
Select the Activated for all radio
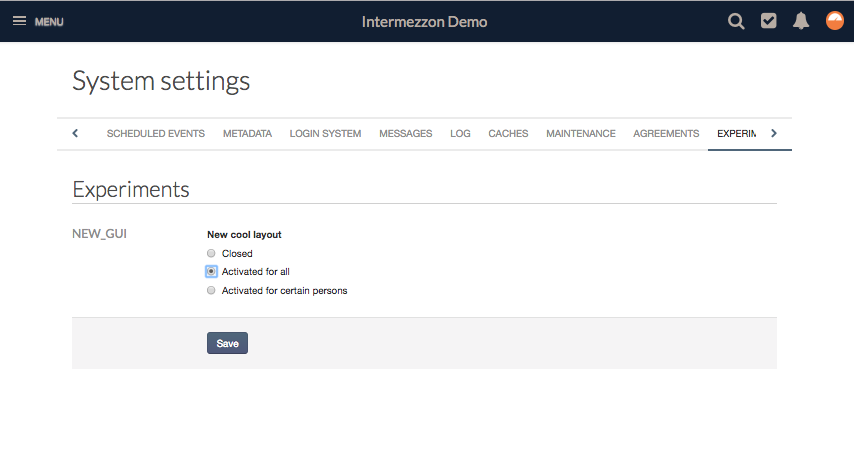(x=211, y=271)
